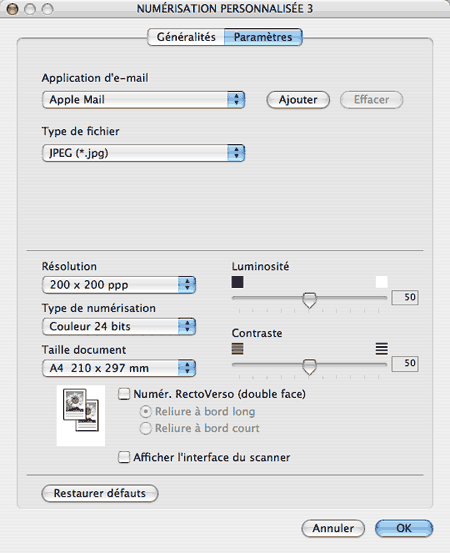Click the high contrast lines icon
The height and width of the screenshot is (553, 450).
382,349
